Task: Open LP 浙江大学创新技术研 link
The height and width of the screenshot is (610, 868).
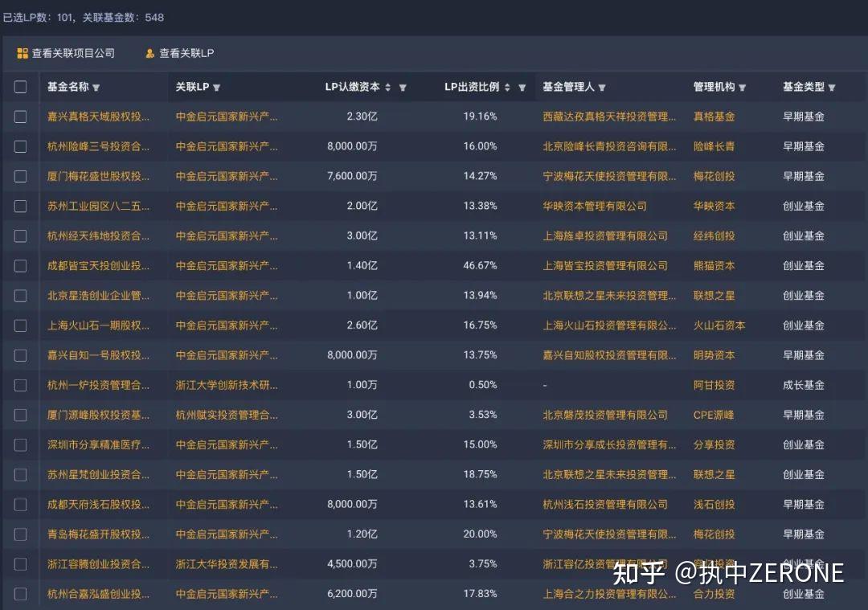Action: click(x=227, y=385)
